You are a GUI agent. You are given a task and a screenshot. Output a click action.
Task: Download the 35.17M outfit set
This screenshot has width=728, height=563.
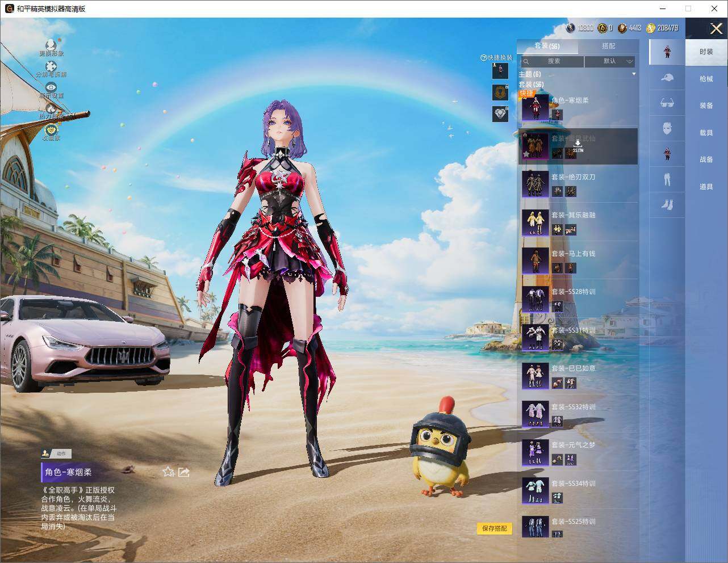click(578, 146)
